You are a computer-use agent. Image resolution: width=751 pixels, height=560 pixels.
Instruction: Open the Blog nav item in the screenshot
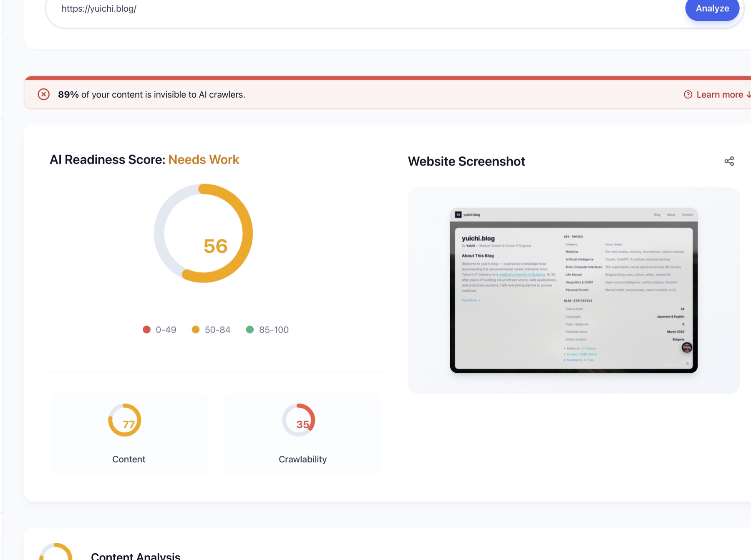coord(657,214)
